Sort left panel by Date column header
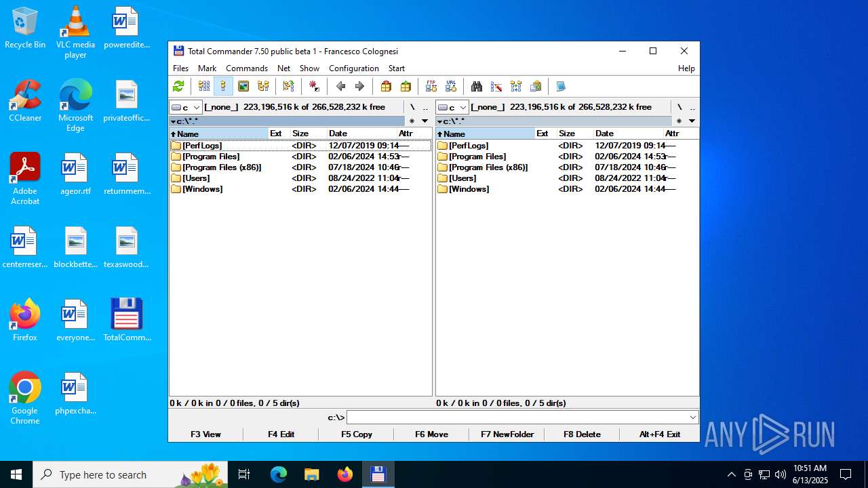Viewport: 868px width, 488px height. [x=361, y=134]
